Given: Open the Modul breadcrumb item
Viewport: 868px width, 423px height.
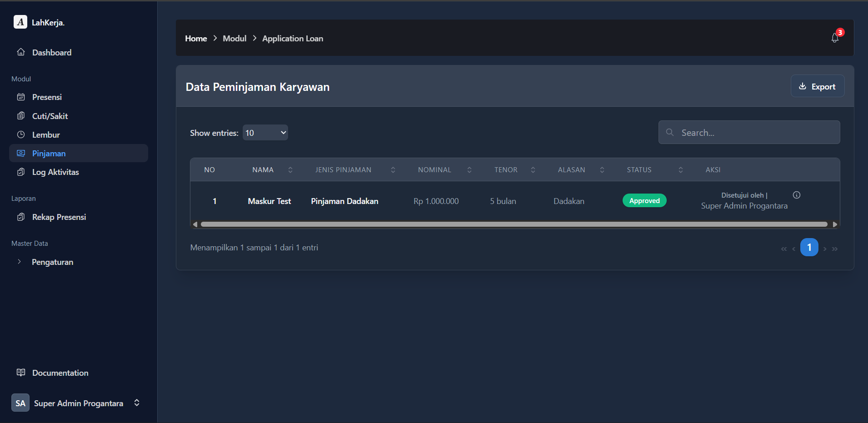Looking at the screenshot, I should coord(234,38).
